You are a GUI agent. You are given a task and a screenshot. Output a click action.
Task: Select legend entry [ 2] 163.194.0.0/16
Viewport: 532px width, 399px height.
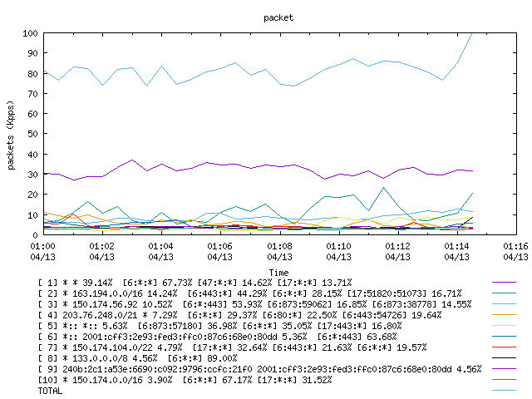click(249, 293)
